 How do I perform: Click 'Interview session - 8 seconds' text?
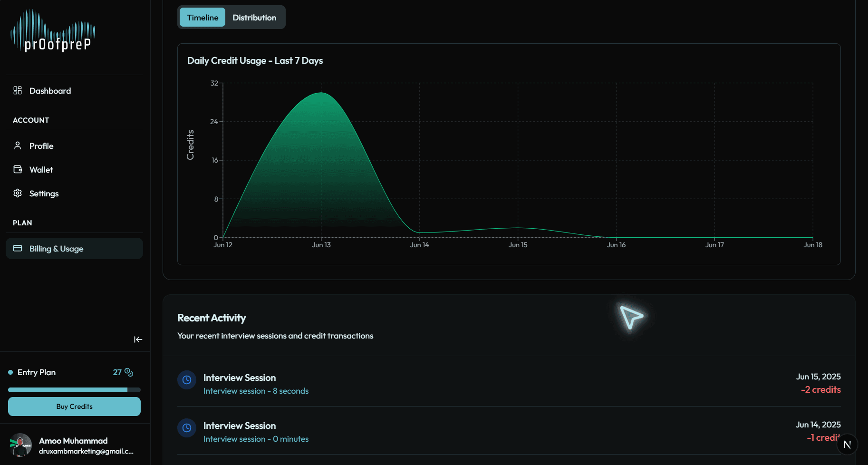coord(256,391)
